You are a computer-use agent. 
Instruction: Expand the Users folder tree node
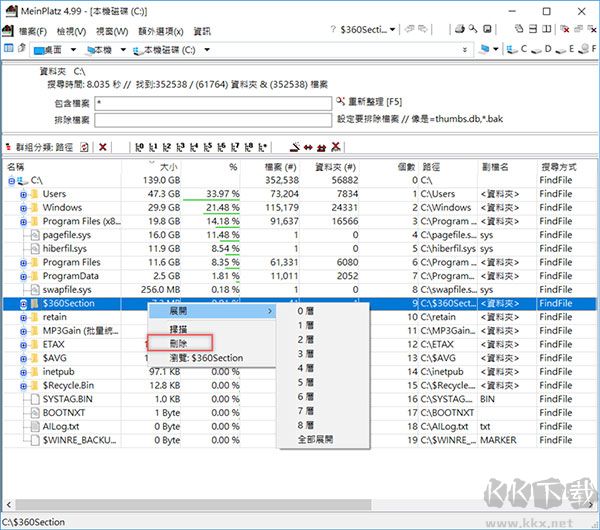[x=23, y=194]
